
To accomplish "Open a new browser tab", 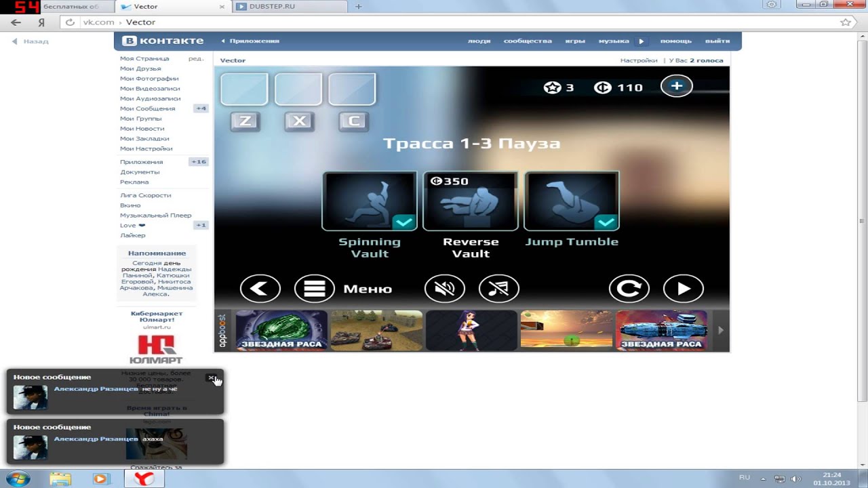I will pyautogui.click(x=359, y=6).
